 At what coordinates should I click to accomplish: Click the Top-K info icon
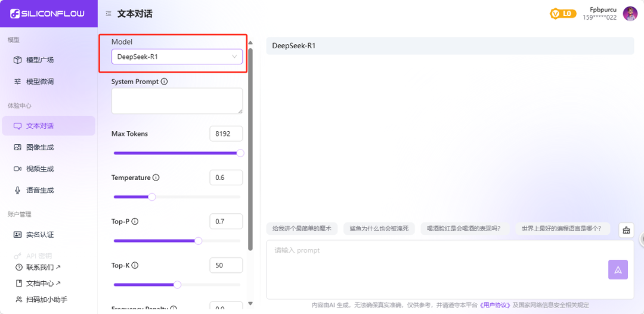(x=135, y=266)
